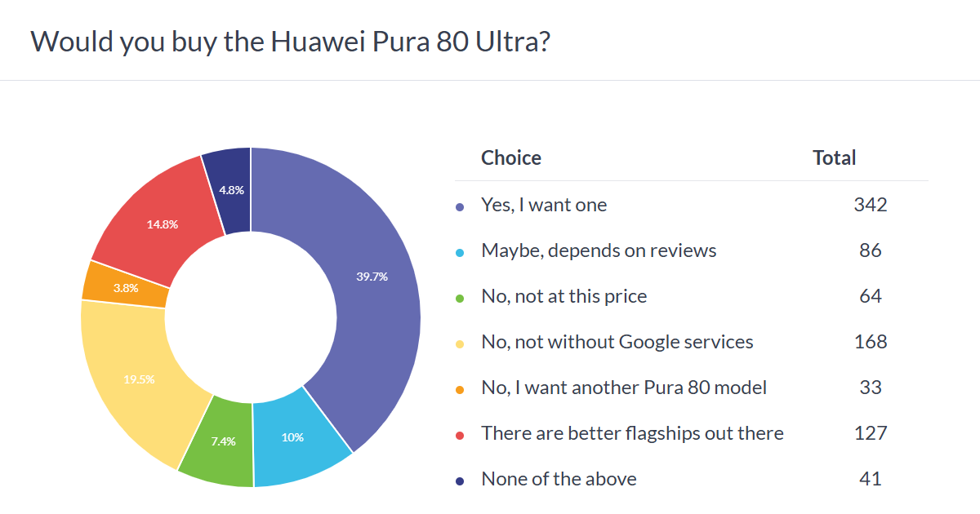Click the 39.7% purple donut segment
Image resolution: width=980 pixels, height=514 pixels.
(x=372, y=277)
